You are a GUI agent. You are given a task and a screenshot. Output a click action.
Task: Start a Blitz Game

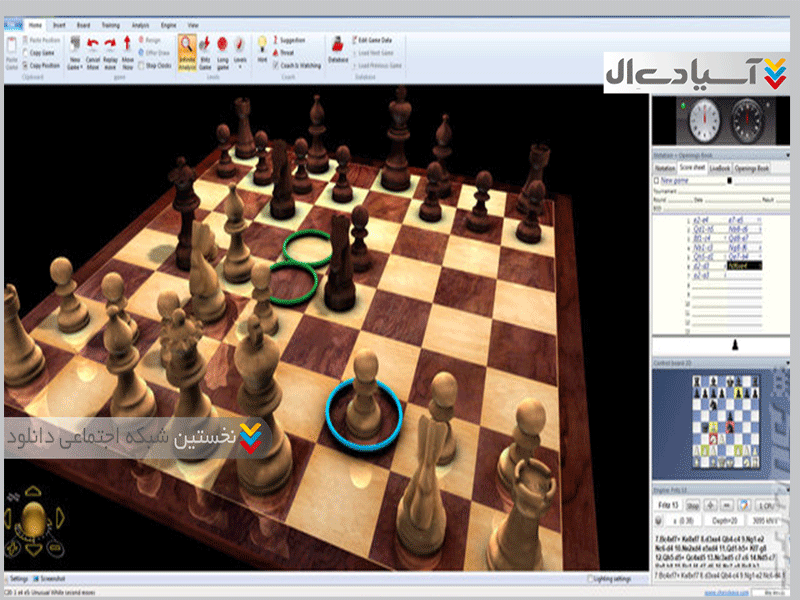click(x=205, y=51)
